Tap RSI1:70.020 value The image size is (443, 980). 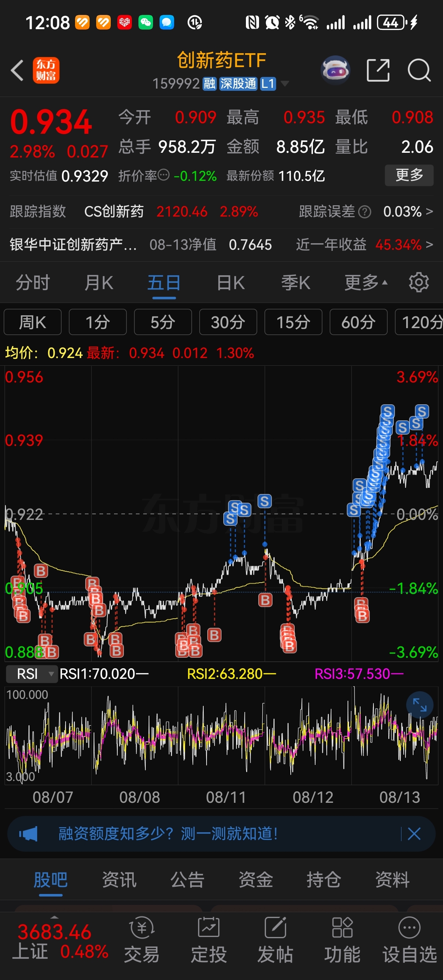click(104, 674)
